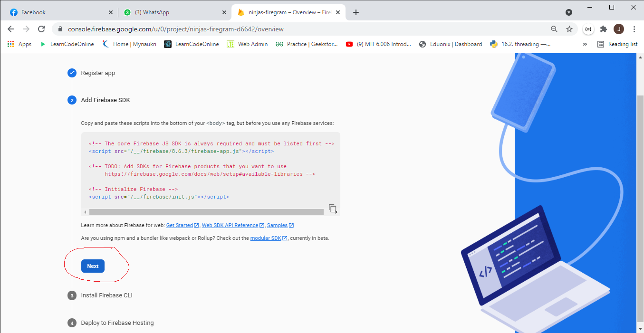Click the address bar URL
This screenshot has width=644, height=333.
click(176, 29)
